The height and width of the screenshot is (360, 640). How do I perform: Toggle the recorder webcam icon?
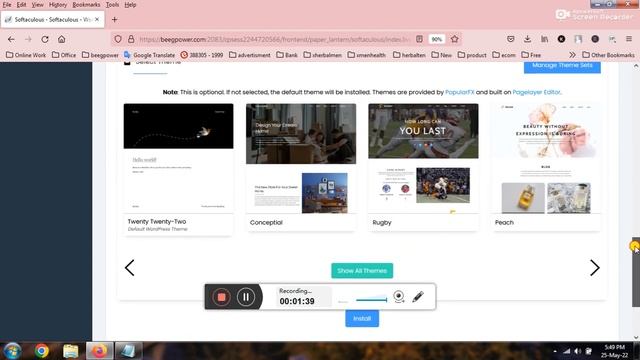399,297
